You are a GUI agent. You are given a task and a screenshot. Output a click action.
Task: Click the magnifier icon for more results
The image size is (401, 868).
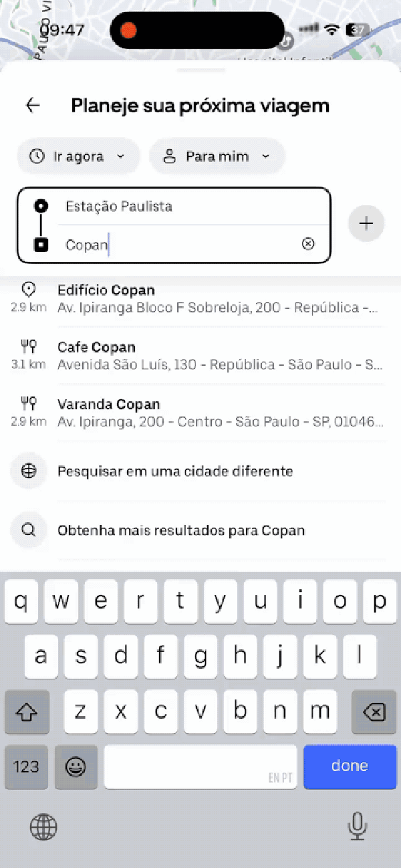point(28,530)
